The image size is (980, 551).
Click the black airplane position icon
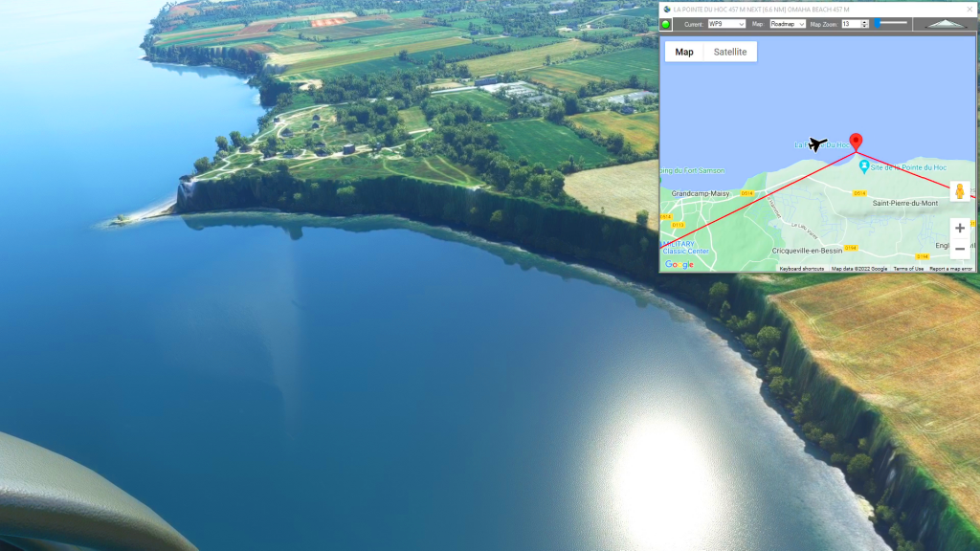click(x=816, y=144)
